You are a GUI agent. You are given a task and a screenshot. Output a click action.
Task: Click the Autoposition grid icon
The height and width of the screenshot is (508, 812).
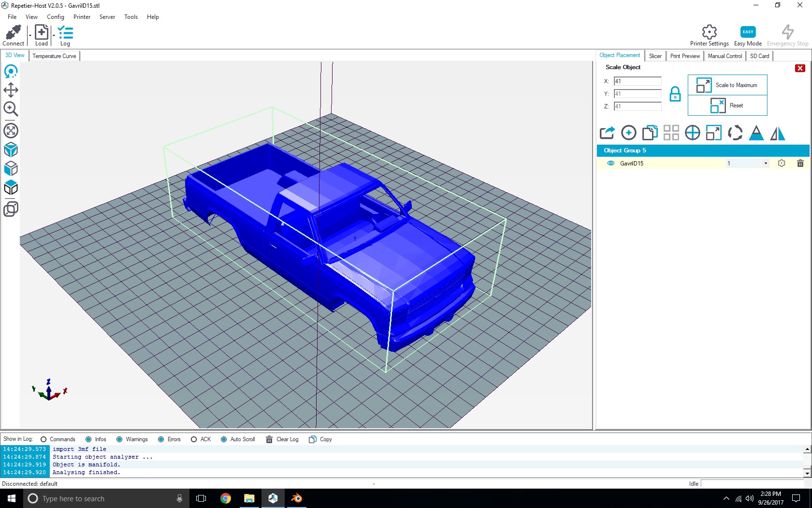point(671,133)
